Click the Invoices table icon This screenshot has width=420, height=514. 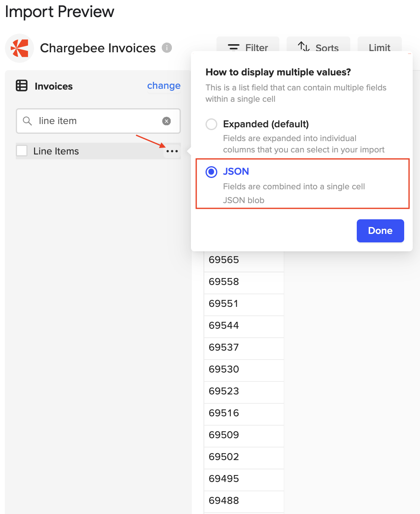tap(21, 86)
